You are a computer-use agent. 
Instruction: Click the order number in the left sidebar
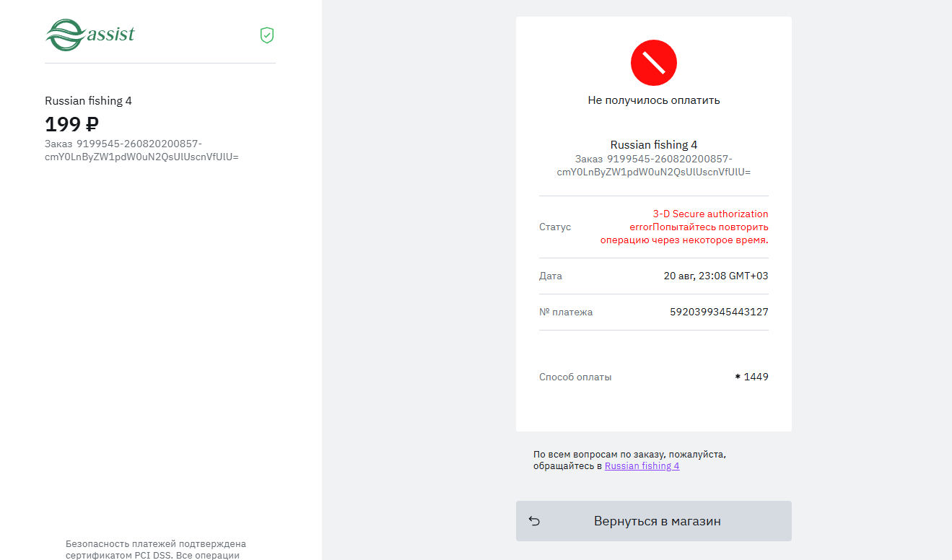(x=141, y=150)
